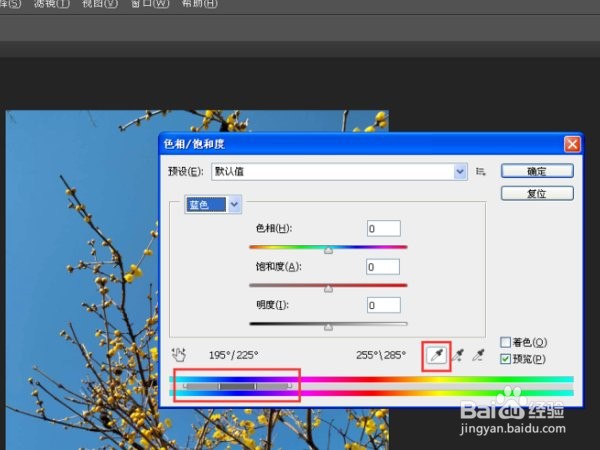This screenshot has width=600, height=450.
Task: Open the 视图 (View) menu
Action: [x=99, y=4]
